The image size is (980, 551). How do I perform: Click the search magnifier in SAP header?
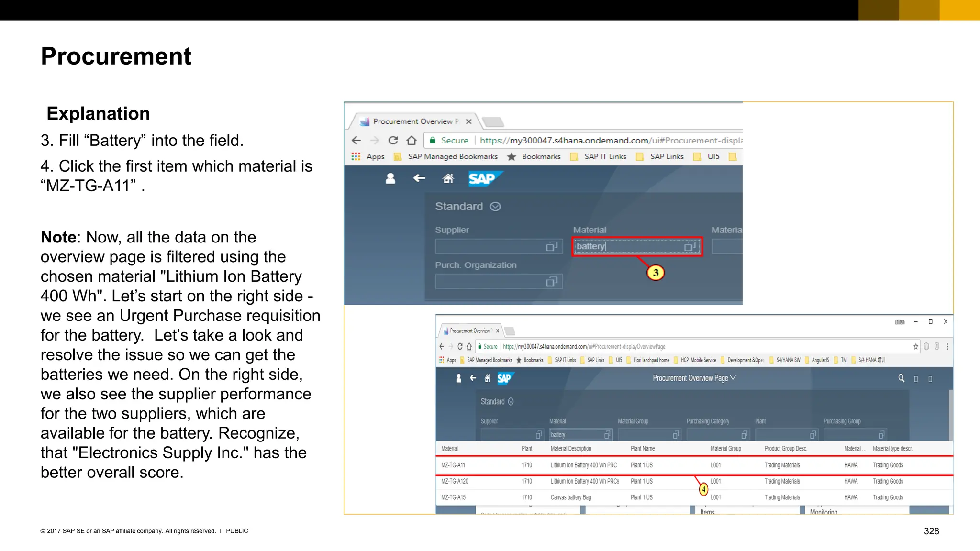pyautogui.click(x=901, y=378)
